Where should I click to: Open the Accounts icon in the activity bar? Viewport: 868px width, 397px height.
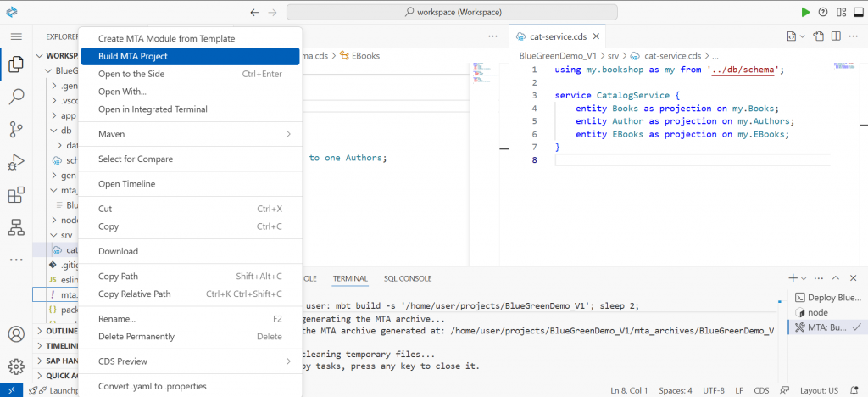coord(16,334)
